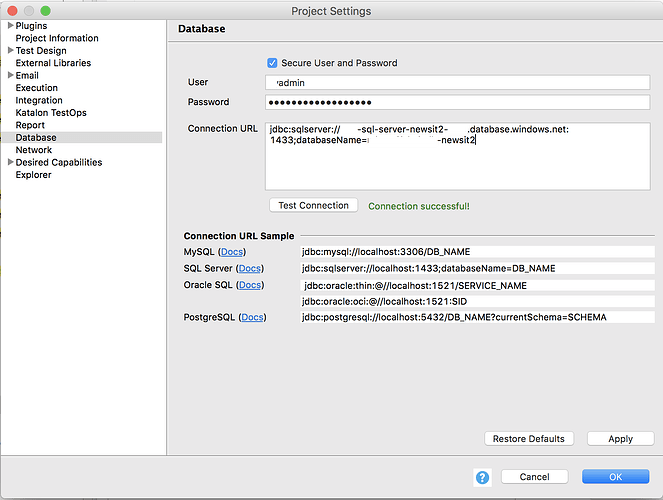663x500 pixels.
Task: Toggle Secure User and Password checkbox
Action: pyautogui.click(x=272, y=63)
